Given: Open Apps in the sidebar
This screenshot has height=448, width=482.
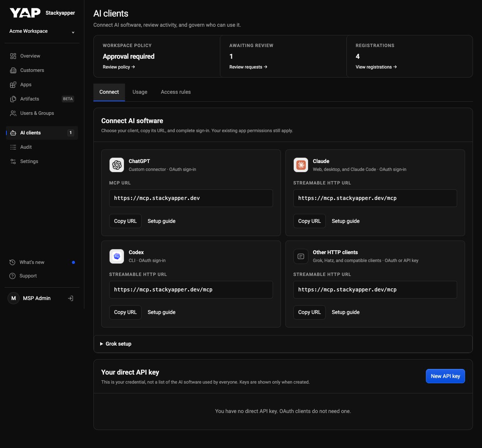Looking at the screenshot, I should [42, 85].
